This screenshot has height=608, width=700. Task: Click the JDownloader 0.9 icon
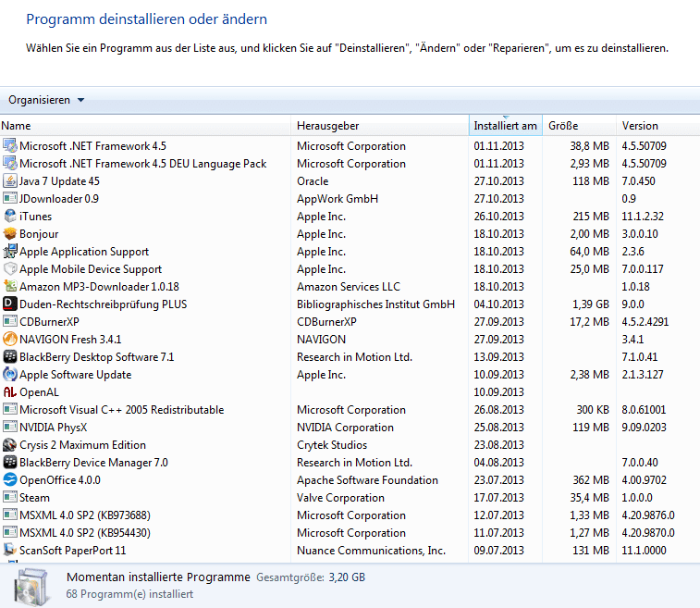pos(10,198)
